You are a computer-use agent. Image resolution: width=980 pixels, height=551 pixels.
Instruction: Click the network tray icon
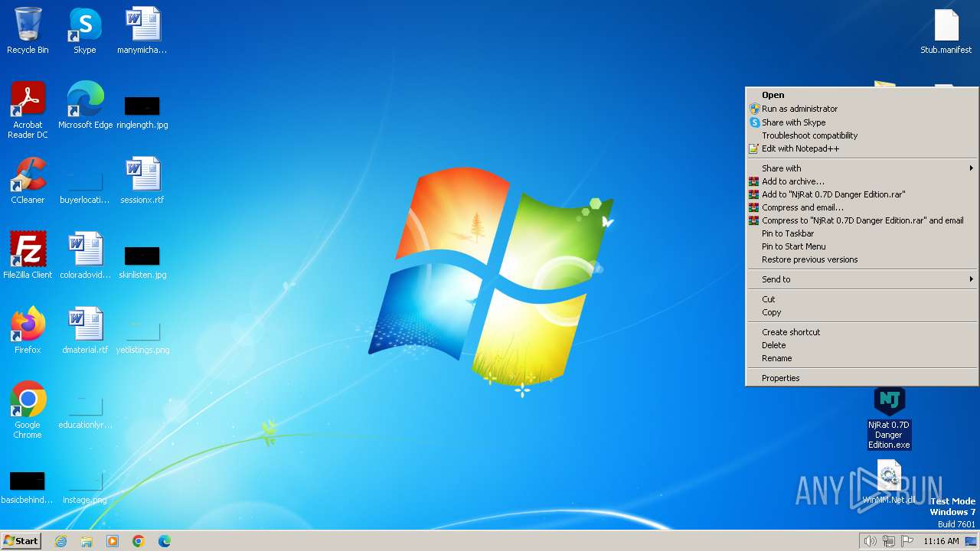[889, 541]
